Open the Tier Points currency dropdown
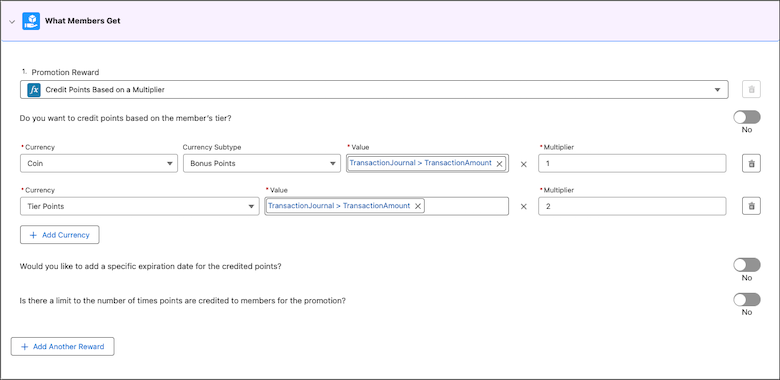780x380 pixels. click(x=140, y=206)
